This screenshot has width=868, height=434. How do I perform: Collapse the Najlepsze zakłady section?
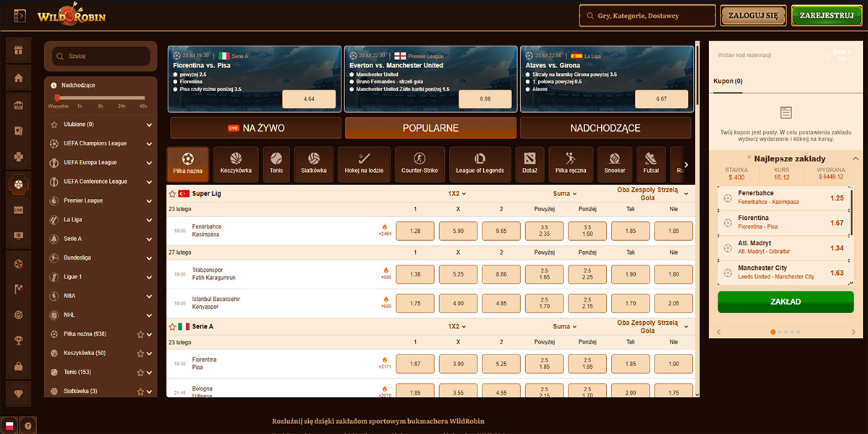(x=856, y=158)
